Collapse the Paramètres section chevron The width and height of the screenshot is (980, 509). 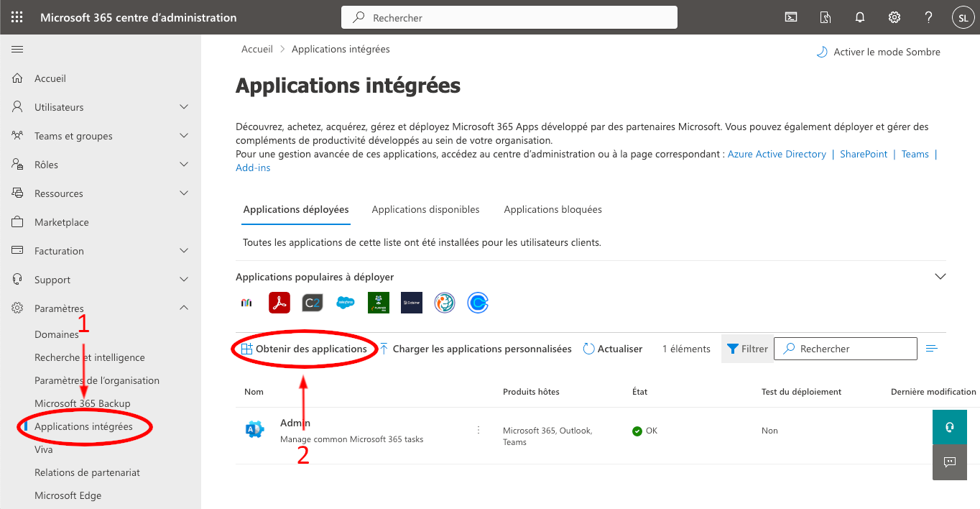coord(184,308)
